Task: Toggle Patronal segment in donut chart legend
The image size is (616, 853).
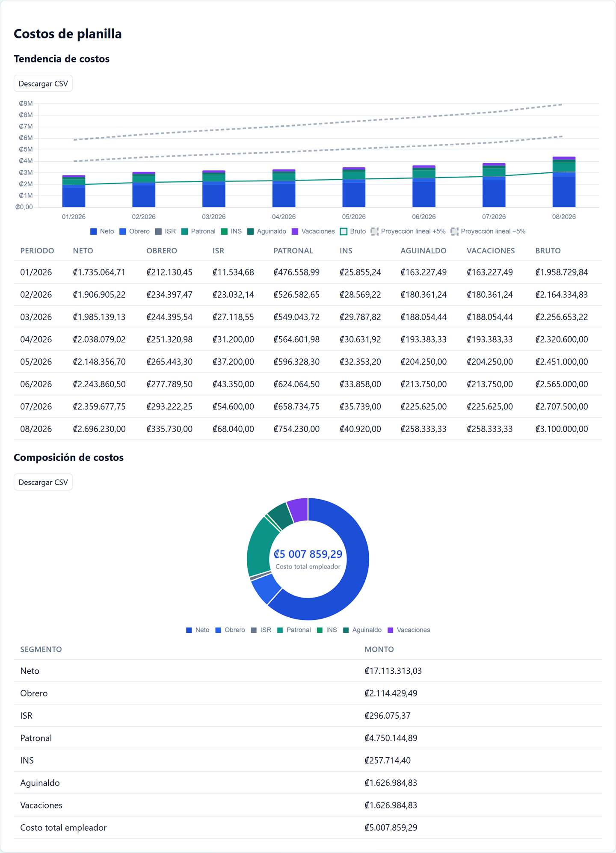Action: coord(294,630)
